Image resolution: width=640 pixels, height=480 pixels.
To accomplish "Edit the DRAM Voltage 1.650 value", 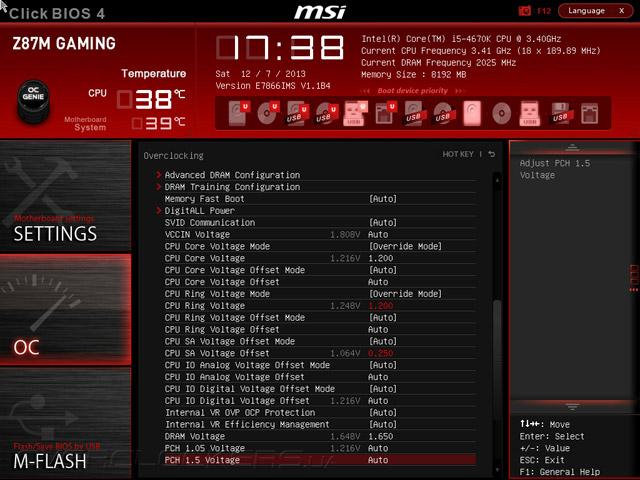I will click(x=380, y=436).
